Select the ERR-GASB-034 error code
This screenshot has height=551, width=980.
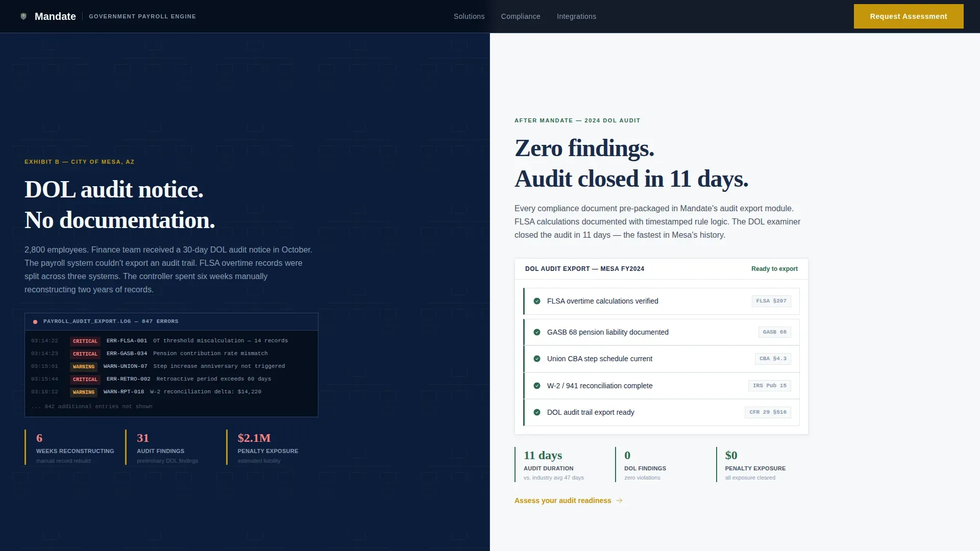127,354
